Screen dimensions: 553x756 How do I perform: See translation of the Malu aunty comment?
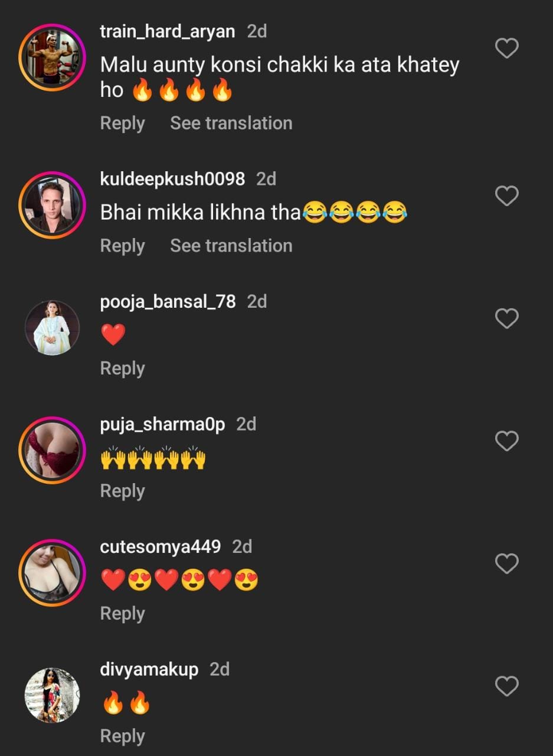point(231,123)
